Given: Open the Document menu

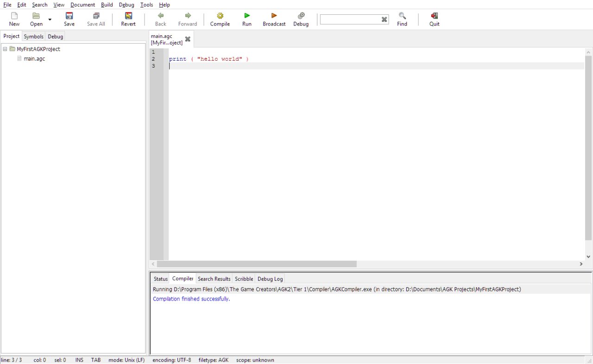Looking at the screenshot, I should point(82,5).
